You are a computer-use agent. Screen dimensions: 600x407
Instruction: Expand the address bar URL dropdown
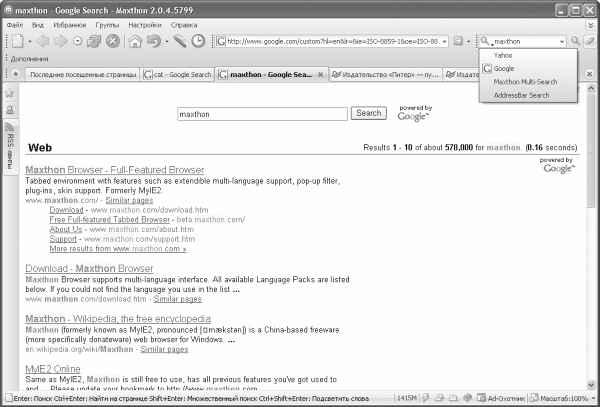click(x=444, y=41)
